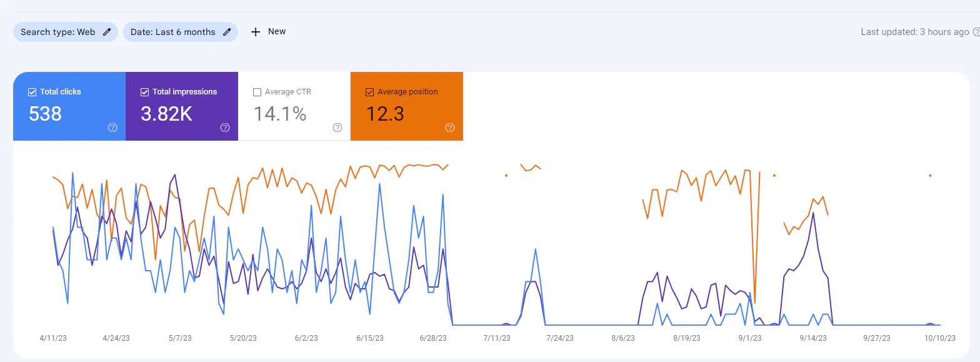This screenshot has width=980, height=362.
Task: Click help icon next to Last updated
Action: tap(976, 32)
